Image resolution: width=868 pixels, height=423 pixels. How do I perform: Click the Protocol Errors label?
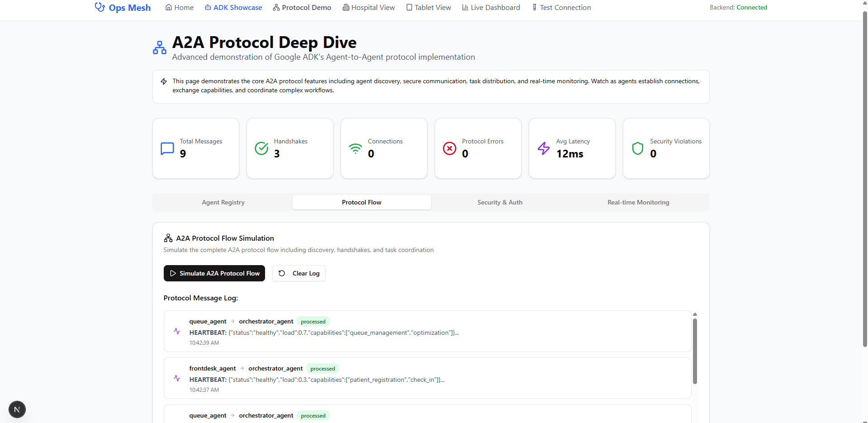[483, 141]
